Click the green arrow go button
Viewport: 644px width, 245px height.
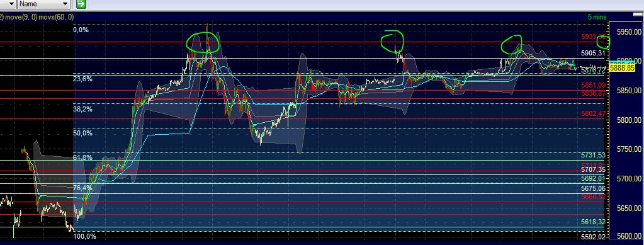click(x=81, y=4)
